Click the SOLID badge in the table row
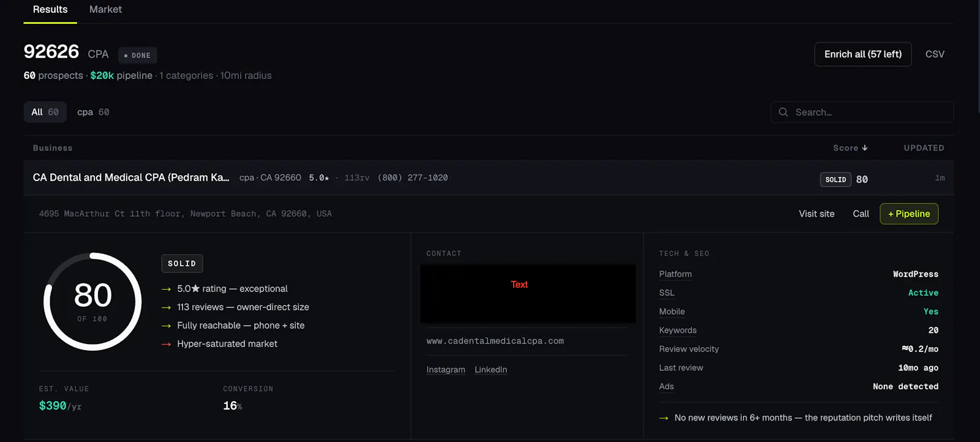Screen dimensions: 980x442 pyautogui.click(x=835, y=179)
